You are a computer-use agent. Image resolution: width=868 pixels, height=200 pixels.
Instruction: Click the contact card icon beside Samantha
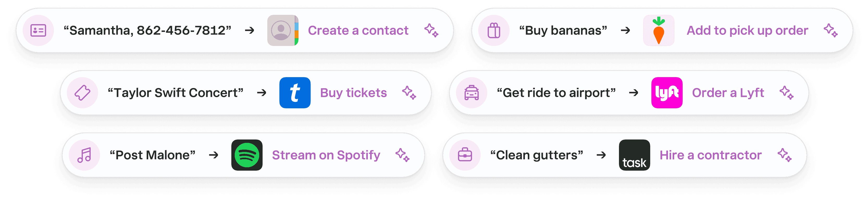pos(38,30)
